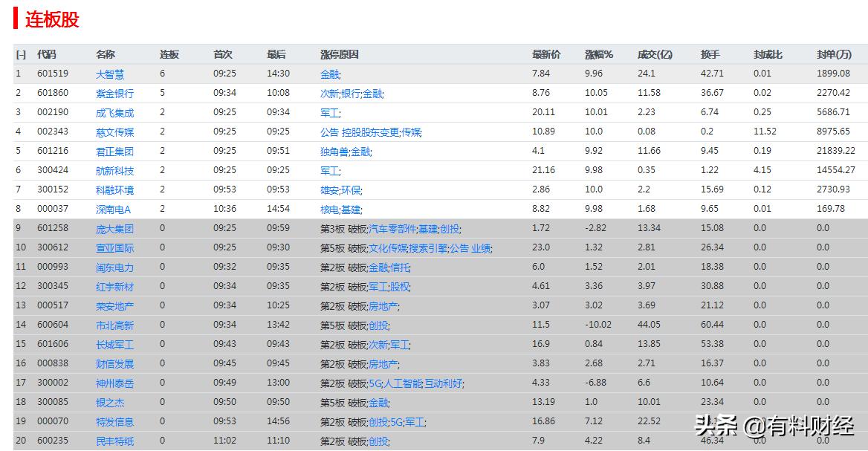
Task: Sort by 封单(万) column header
Action: pos(835,54)
